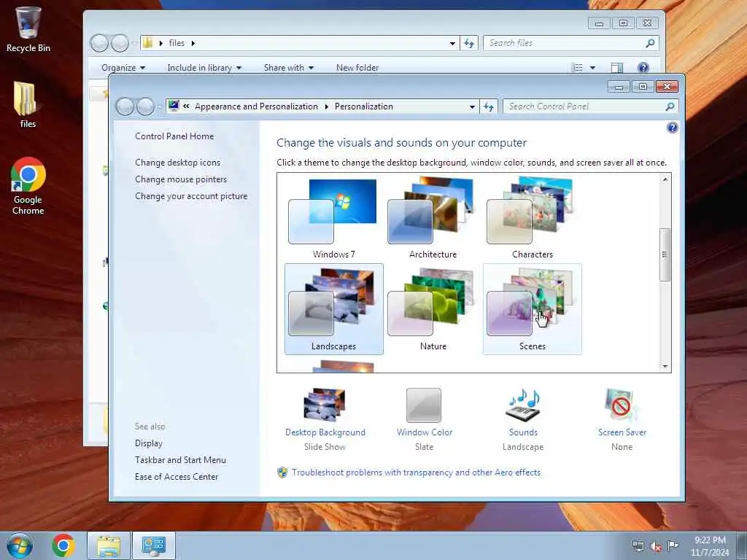Select the Landscapes theme
Viewport: 747px width, 560px height.
point(333,309)
